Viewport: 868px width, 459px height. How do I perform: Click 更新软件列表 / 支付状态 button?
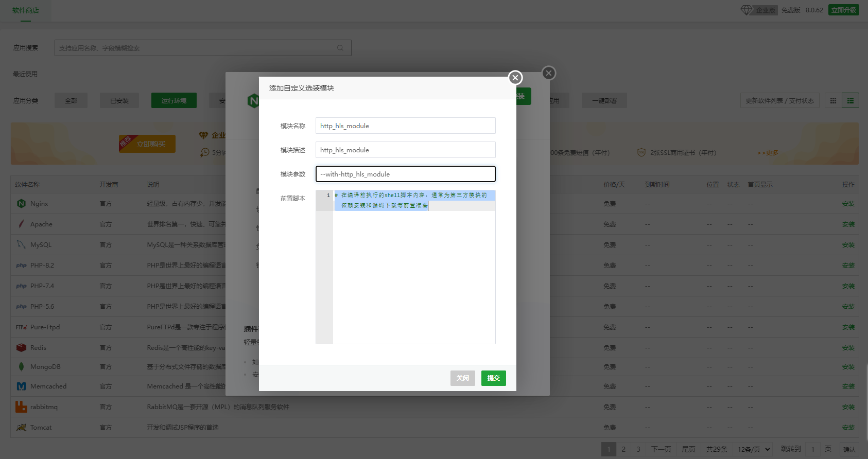tap(780, 100)
